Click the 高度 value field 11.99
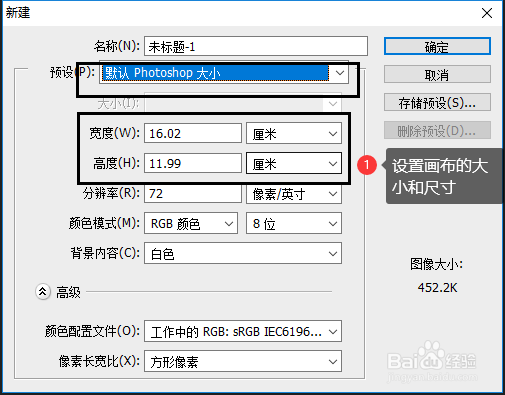The image size is (505, 395). 193,163
